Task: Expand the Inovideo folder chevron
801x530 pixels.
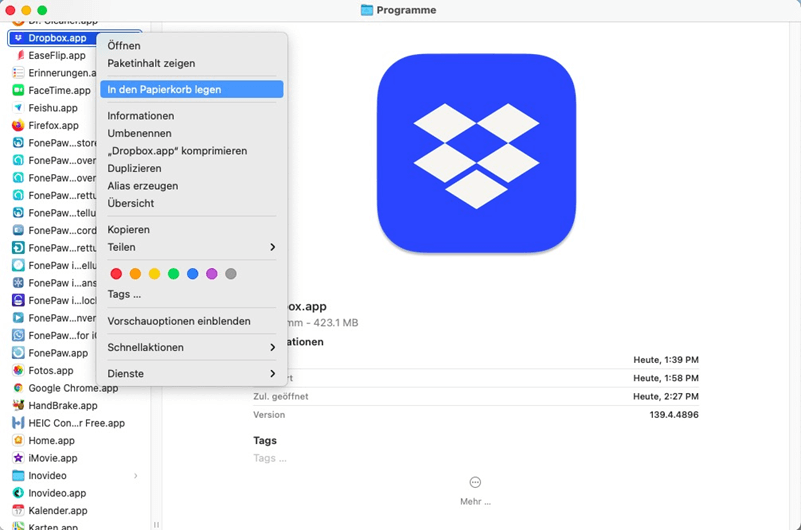Action: pyautogui.click(x=135, y=475)
